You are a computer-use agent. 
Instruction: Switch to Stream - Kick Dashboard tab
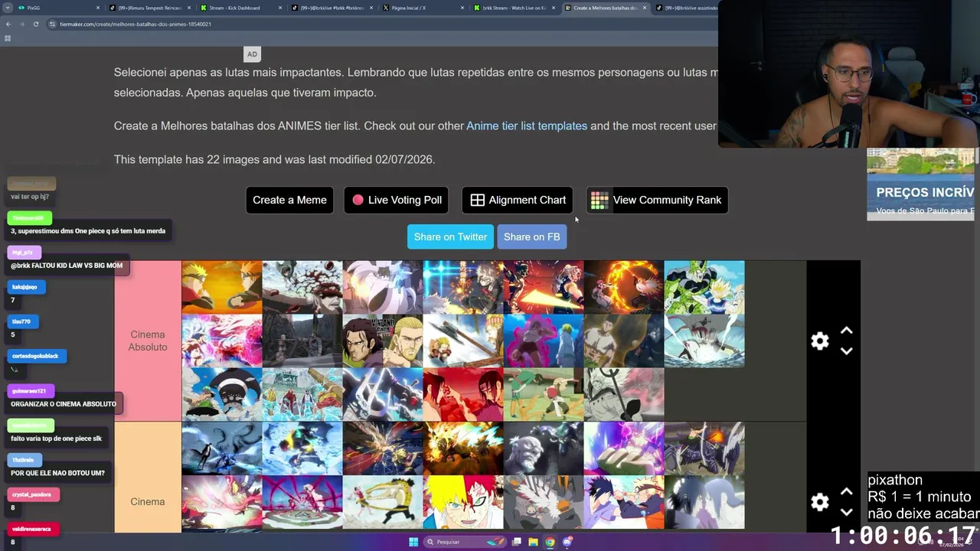(x=240, y=8)
